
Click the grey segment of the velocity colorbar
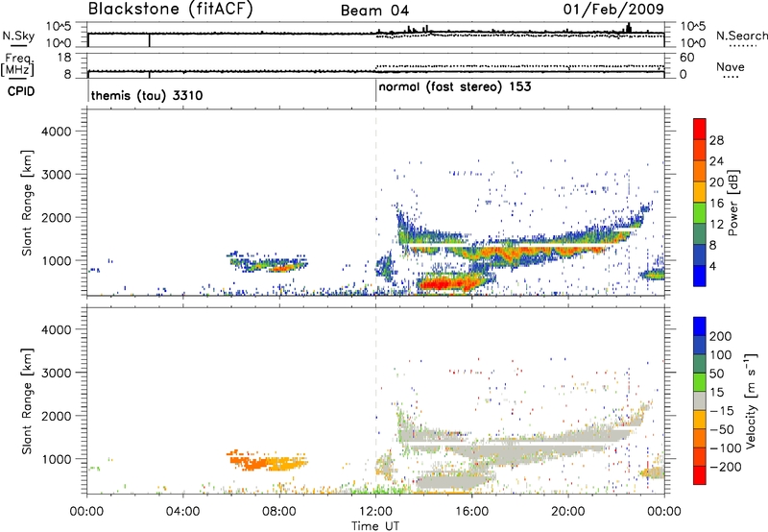pos(700,400)
